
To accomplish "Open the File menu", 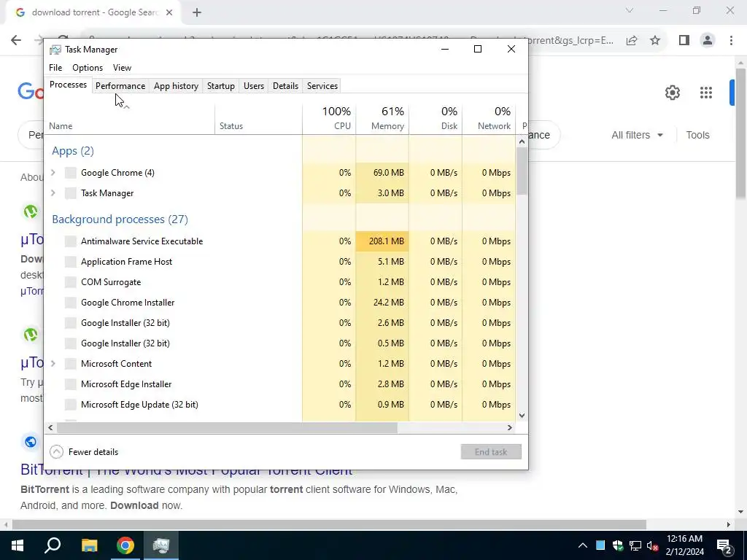I will 55,68.
